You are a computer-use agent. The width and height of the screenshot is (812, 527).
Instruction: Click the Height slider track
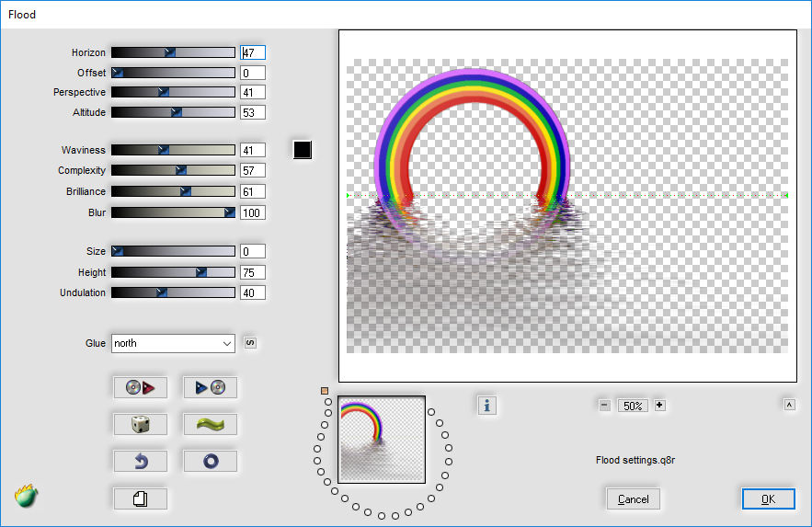[x=173, y=272]
